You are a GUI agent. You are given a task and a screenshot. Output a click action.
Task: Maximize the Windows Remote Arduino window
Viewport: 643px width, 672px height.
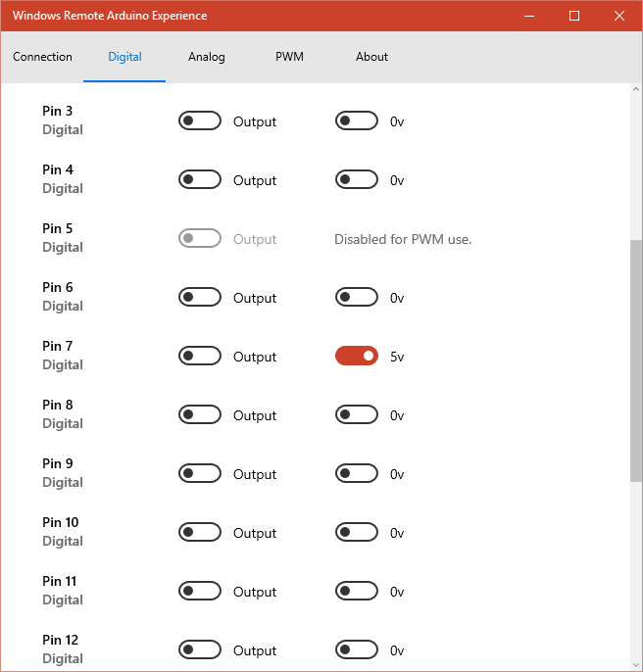574,16
